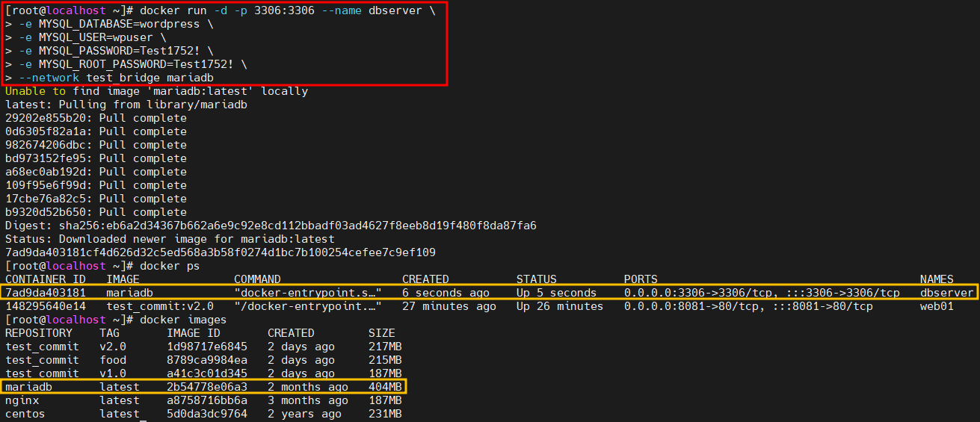This screenshot has width=980, height=422.
Task: Click the STATUS column header
Action: 537,279
